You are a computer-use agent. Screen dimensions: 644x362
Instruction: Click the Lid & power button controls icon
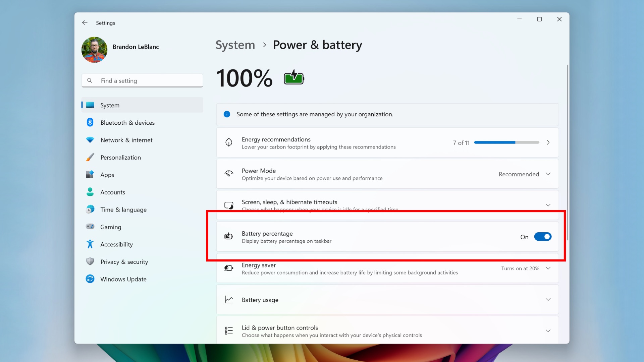[229, 331]
